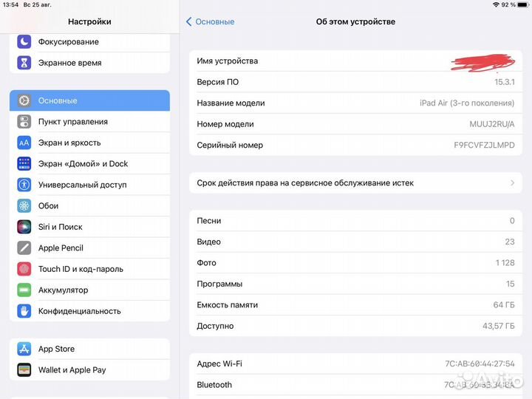
Task: Tap the Фото count 1 128
Action: click(x=505, y=263)
